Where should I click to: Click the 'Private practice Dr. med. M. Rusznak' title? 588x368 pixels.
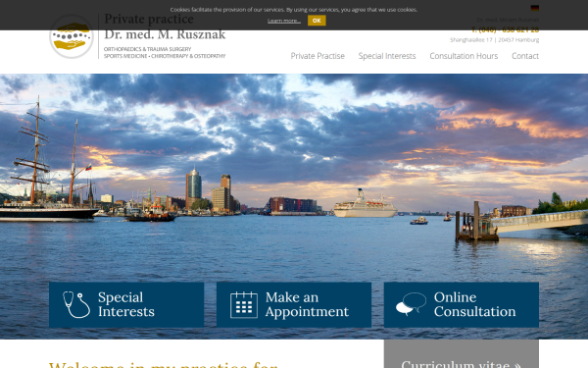[x=165, y=26]
